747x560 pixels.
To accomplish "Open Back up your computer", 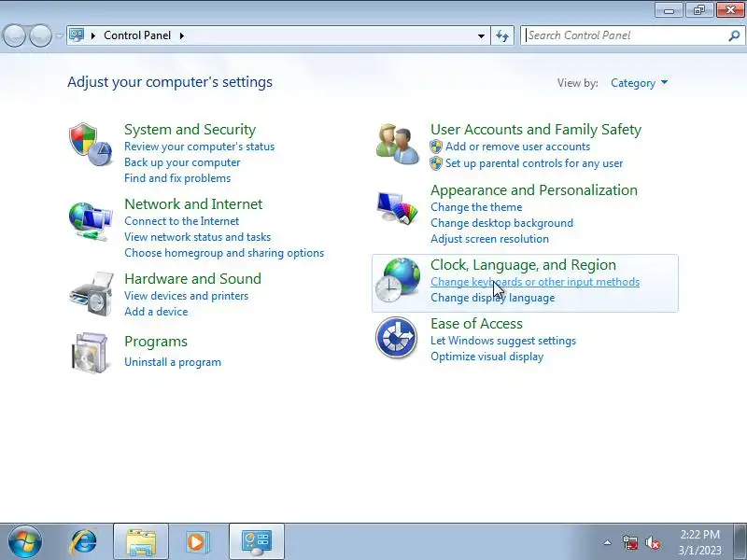I will tap(182, 162).
